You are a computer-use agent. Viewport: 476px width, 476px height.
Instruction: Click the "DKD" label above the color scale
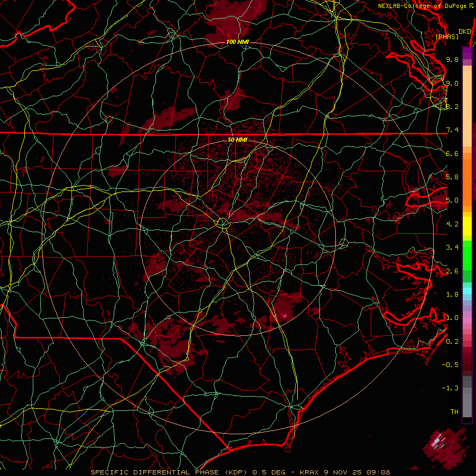pos(465,32)
